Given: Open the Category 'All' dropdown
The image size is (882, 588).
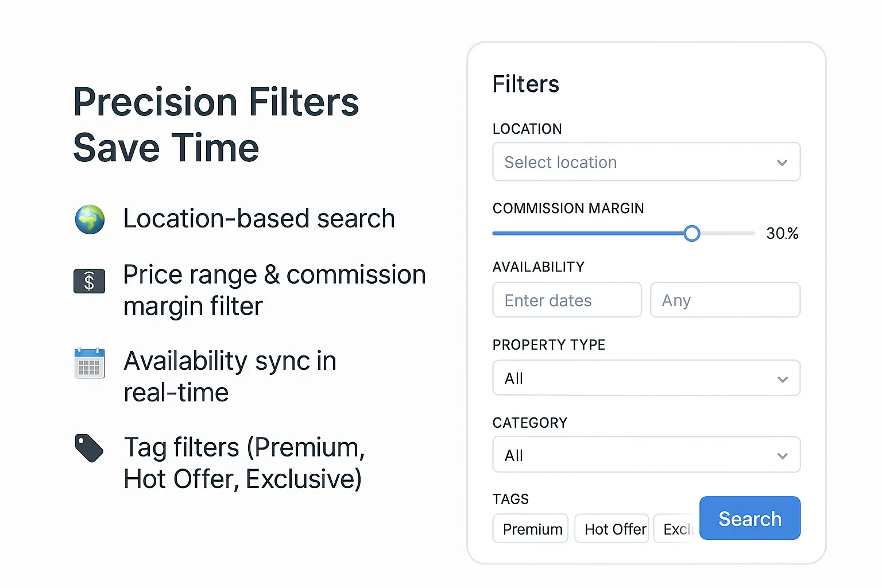Looking at the screenshot, I should (x=632, y=455).
